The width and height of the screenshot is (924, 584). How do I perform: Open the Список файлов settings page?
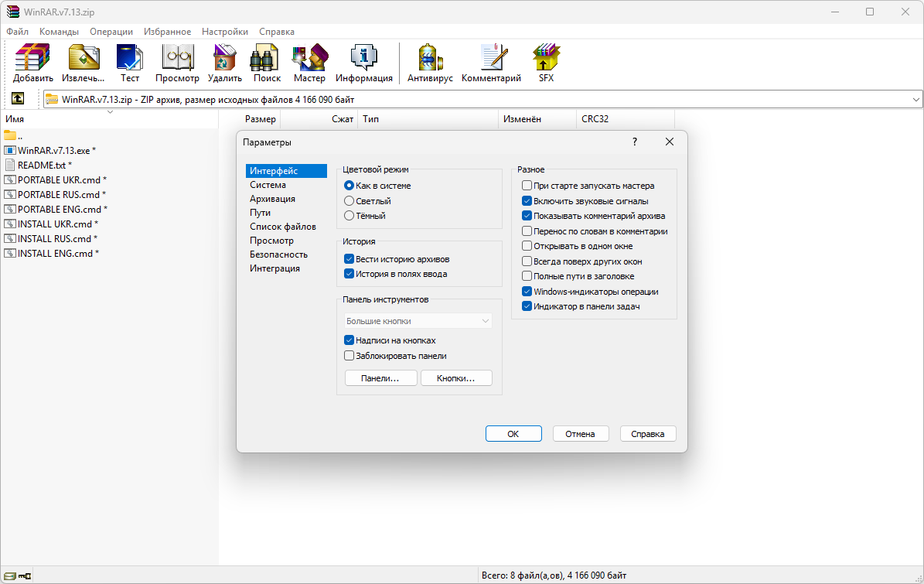286,227
